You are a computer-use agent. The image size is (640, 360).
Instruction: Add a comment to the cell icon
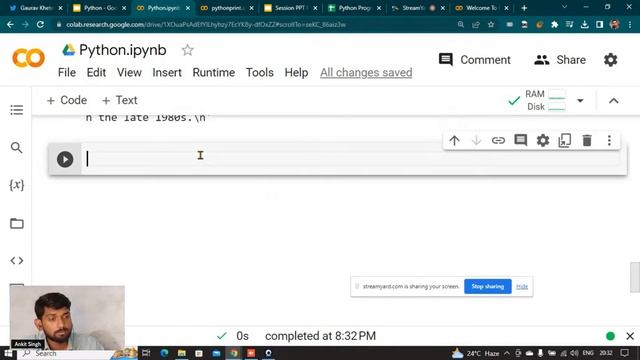pyautogui.click(x=520, y=140)
